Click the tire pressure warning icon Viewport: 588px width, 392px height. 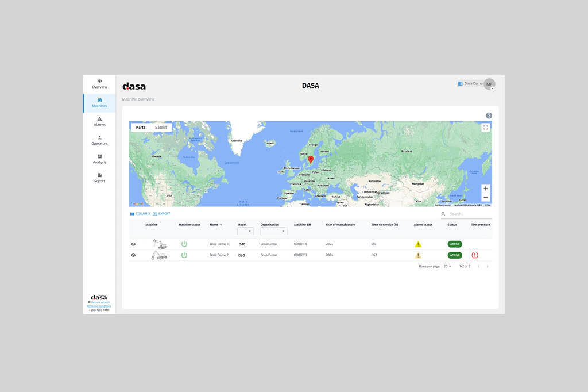coord(475,255)
